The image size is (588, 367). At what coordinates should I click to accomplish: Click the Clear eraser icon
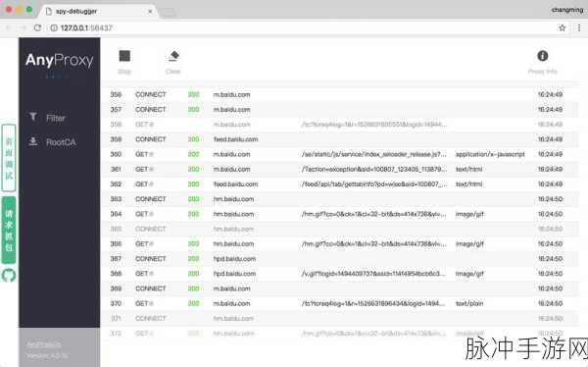(x=173, y=56)
